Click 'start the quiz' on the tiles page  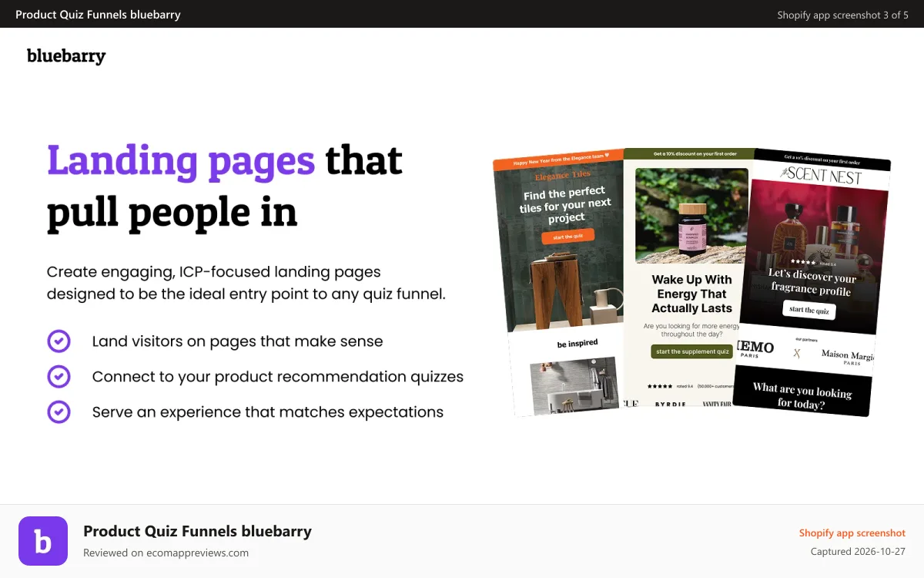coord(567,237)
